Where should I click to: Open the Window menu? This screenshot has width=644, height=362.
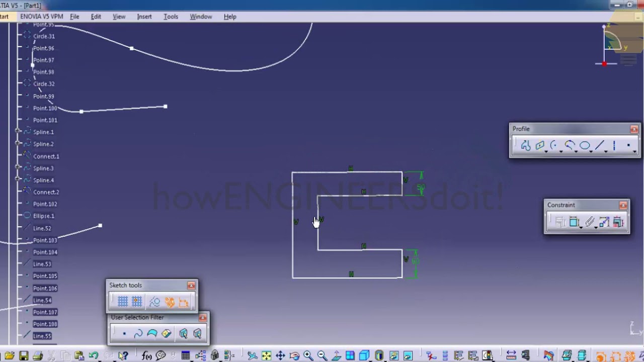click(x=201, y=17)
